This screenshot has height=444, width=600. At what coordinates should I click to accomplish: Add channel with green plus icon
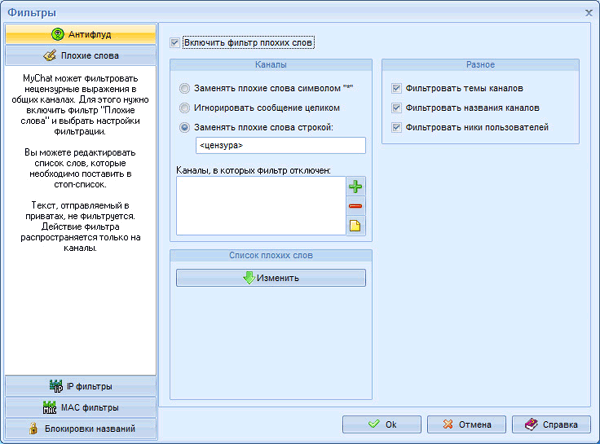(x=355, y=186)
